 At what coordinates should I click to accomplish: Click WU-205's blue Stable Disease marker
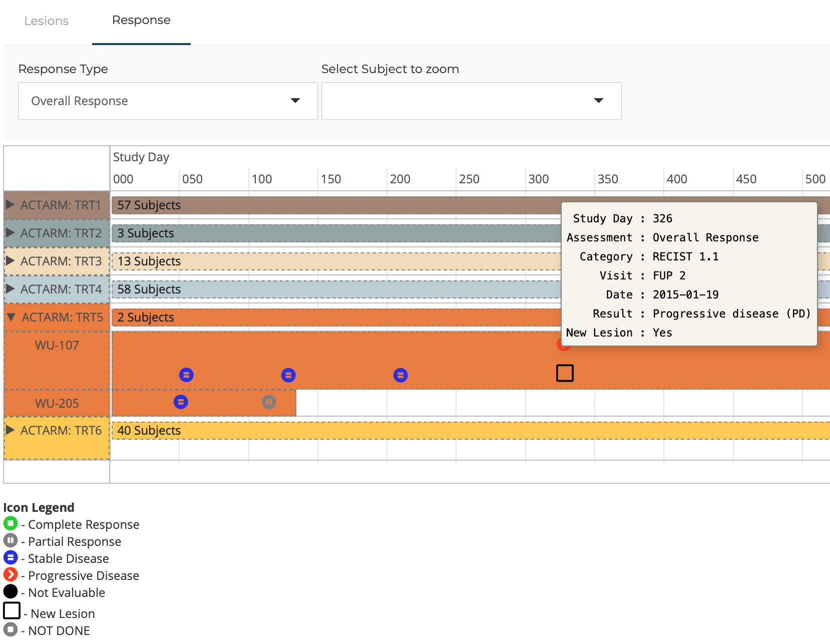181,402
